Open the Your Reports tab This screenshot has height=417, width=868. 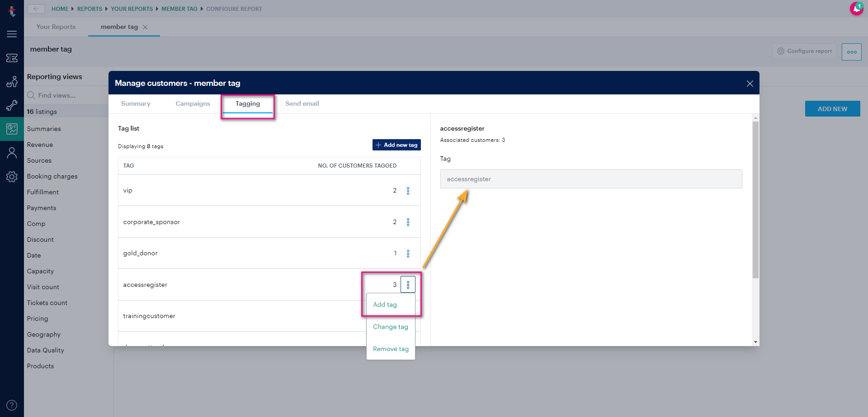click(x=56, y=27)
